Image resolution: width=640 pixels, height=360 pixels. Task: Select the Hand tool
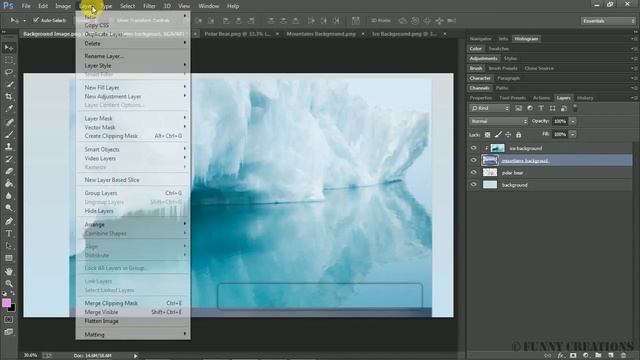9,271
